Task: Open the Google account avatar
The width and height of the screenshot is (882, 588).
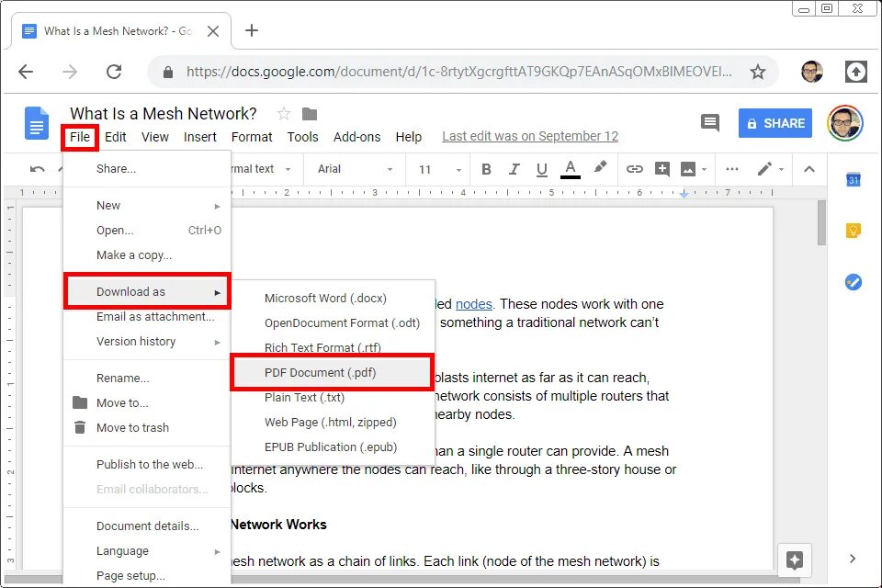Action: (x=845, y=123)
